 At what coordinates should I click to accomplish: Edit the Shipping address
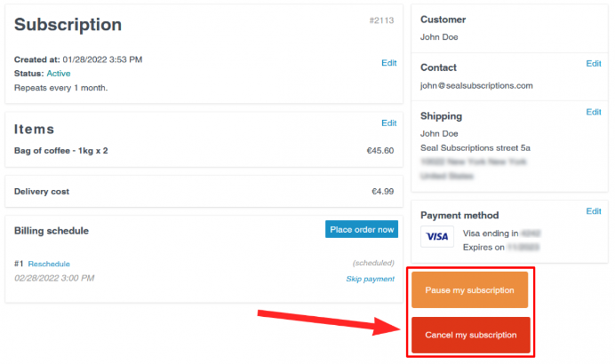point(594,112)
